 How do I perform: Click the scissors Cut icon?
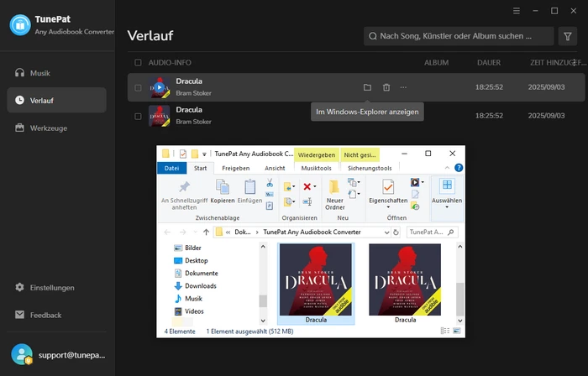pyautogui.click(x=270, y=183)
